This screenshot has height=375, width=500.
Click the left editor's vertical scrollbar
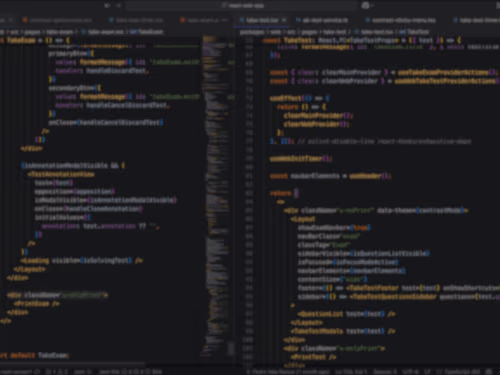click(x=231, y=348)
